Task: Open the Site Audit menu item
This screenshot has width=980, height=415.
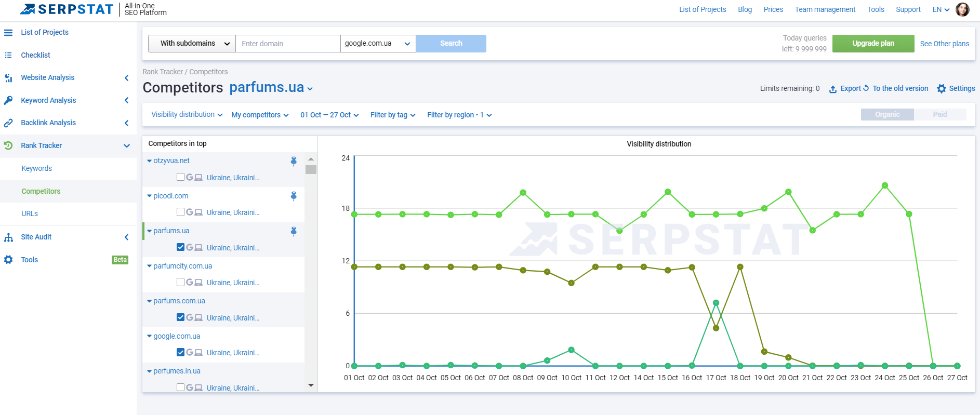Action: [36, 237]
